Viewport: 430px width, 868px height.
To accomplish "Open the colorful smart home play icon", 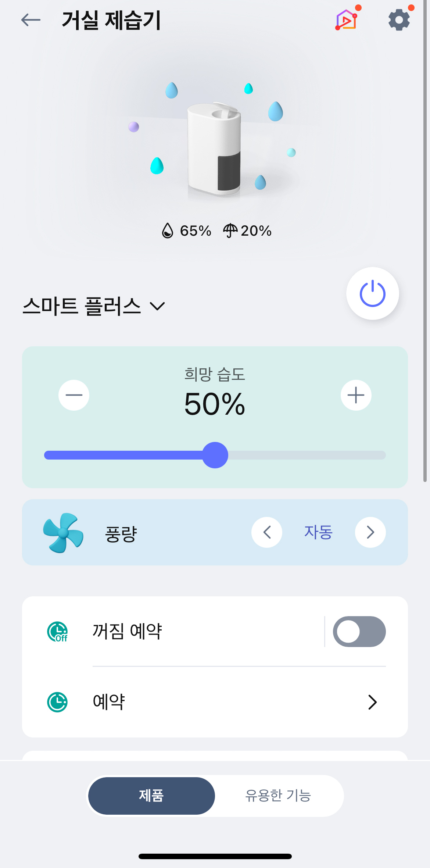I will [x=346, y=20].
